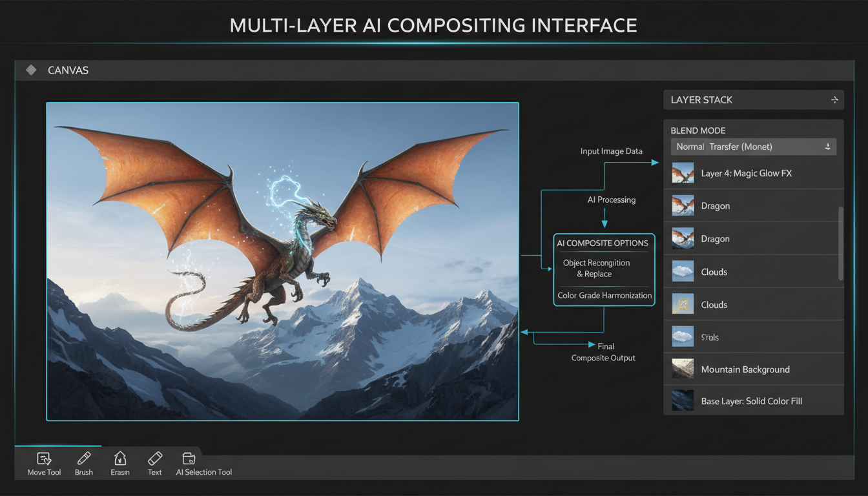Click the down-arrow on the Blend Mode selector
The image size is (868, 496).
pyautogui.click(x=827, y=147)
